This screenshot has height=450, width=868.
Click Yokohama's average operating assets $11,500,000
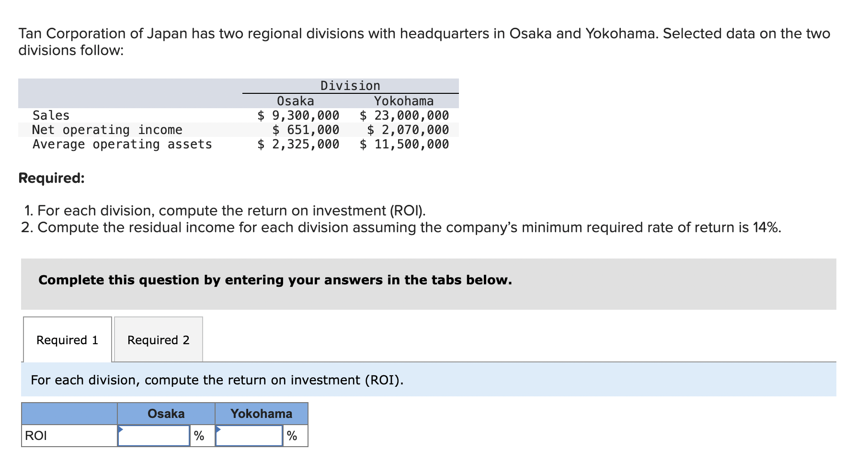pos(404,144)
